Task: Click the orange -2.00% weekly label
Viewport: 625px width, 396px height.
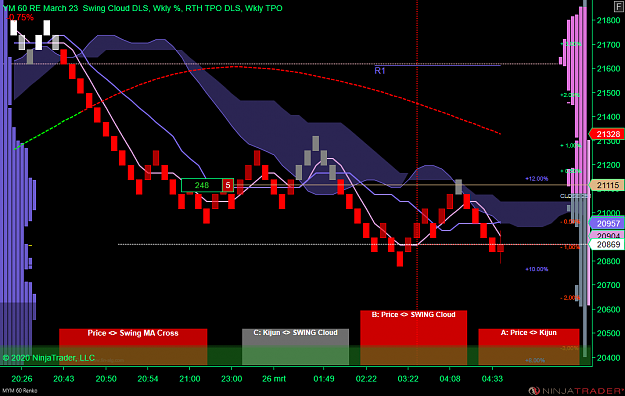Action: click(x=570, y=298)
